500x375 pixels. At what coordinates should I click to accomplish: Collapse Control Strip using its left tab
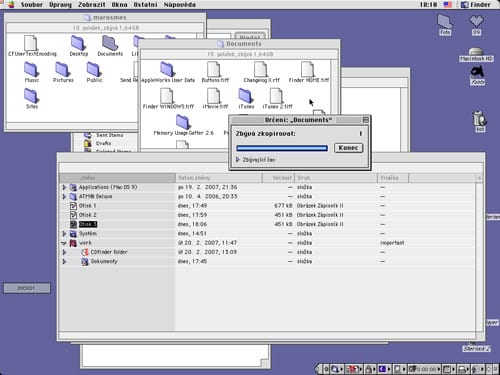point(318,369)
